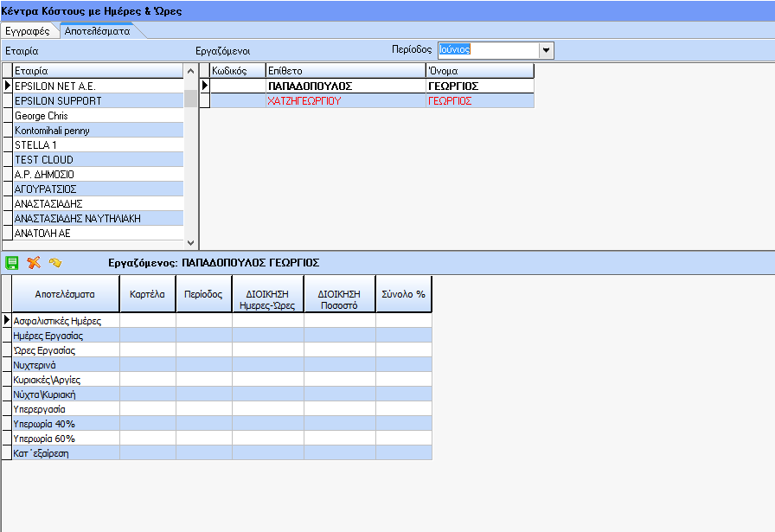This screenshot has width=775, height=532.
Task: Click the green save icon
Action: (x=12, y=262)
